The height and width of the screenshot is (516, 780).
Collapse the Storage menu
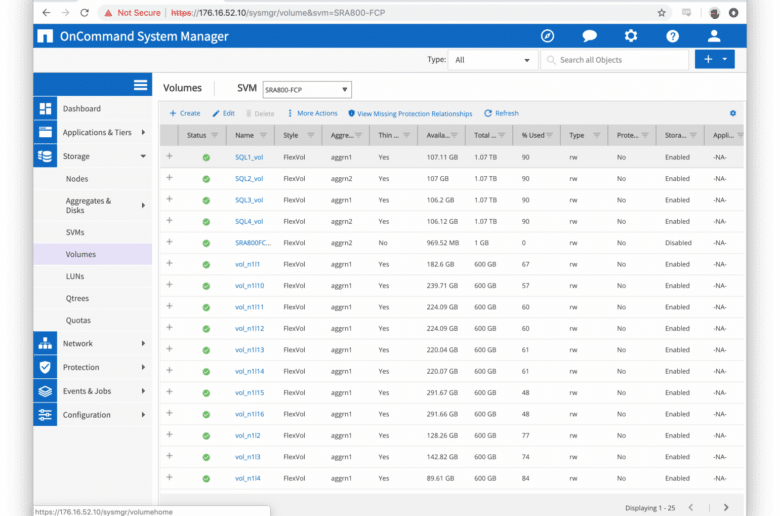(143, 156)
